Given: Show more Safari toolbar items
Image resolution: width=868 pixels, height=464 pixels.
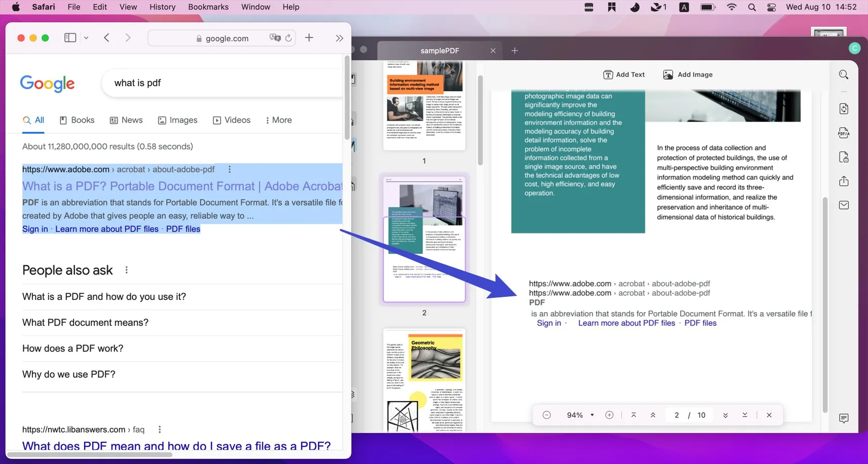Looking at the screenshot, I should pyautogui.click(x=339, y=38).
